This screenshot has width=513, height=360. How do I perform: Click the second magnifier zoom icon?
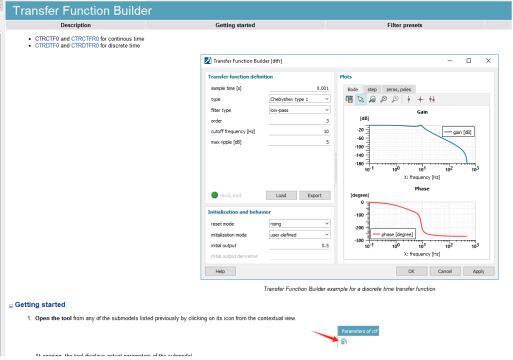pos(384,99)
